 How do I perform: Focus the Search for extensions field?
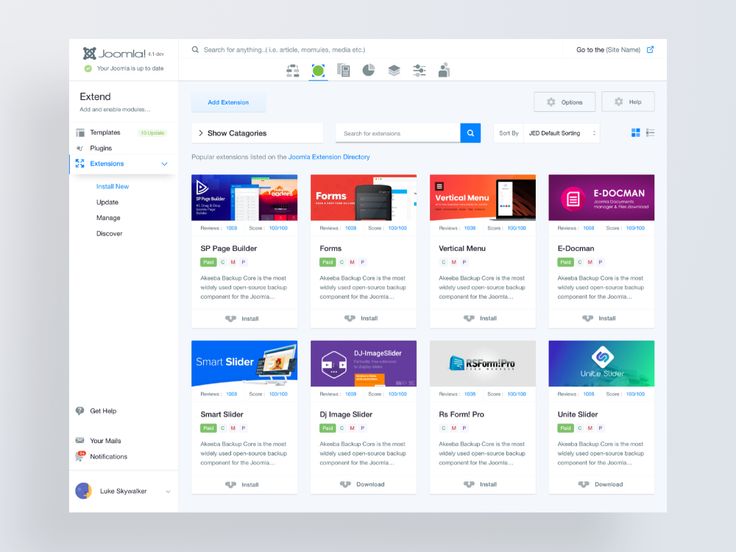398,133
